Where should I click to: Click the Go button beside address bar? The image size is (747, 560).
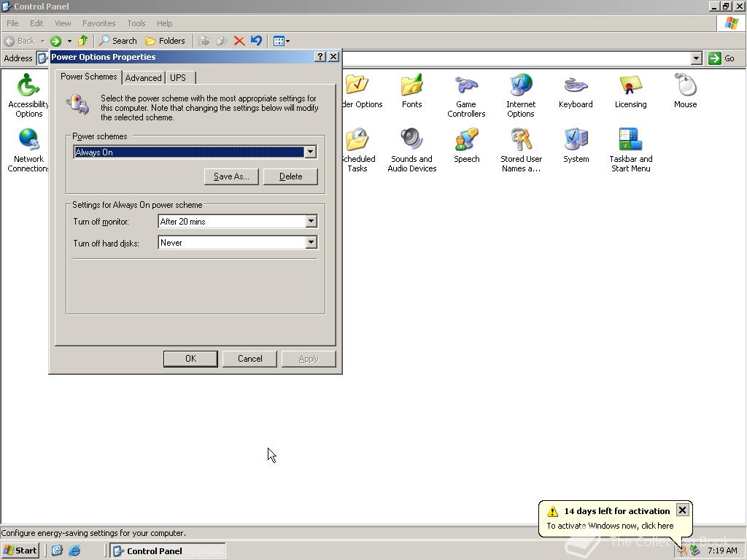(x=721, y=58)
